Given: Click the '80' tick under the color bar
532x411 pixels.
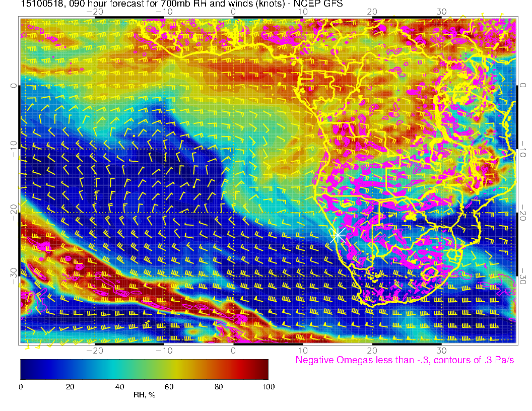Looking at the screenshot, I should pos(219,387).
